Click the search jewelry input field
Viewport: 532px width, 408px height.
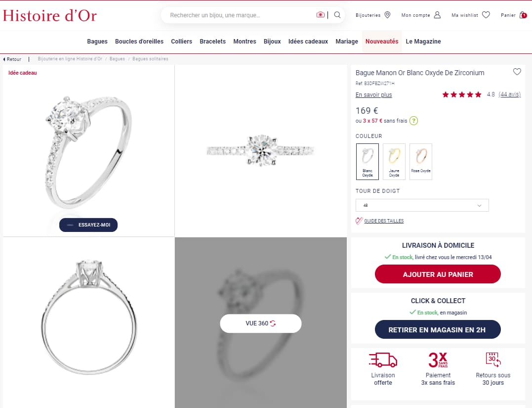click(x=241, y=15)
